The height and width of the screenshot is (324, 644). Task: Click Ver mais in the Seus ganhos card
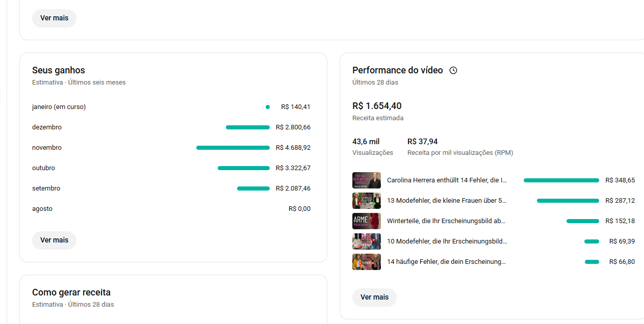click(54, 240)
